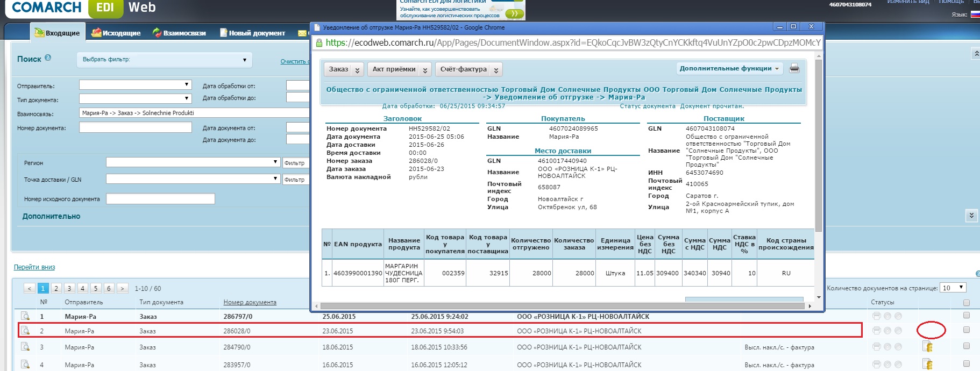The image size is (980, 371).
Task: Click check status icon in row 3
Action: (898, 347)
